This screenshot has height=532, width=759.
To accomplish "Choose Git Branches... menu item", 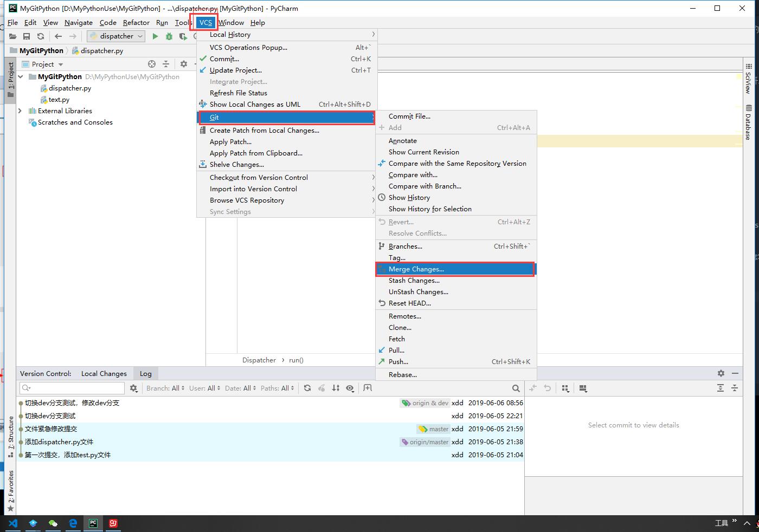I will pyautogui.click(x=455, y=246).
